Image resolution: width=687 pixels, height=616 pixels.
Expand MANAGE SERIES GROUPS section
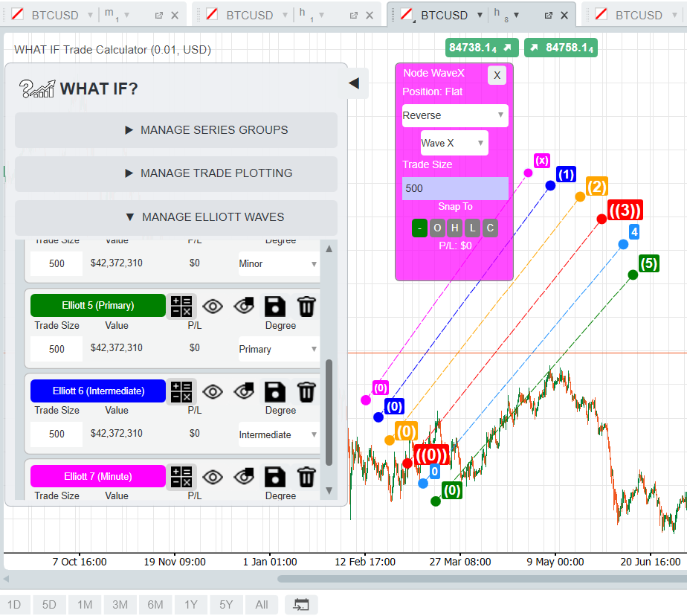click(176, 130)
